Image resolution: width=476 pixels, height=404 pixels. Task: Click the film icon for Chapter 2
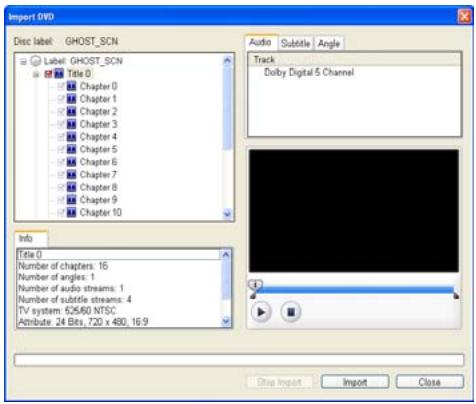pos(71,112)
